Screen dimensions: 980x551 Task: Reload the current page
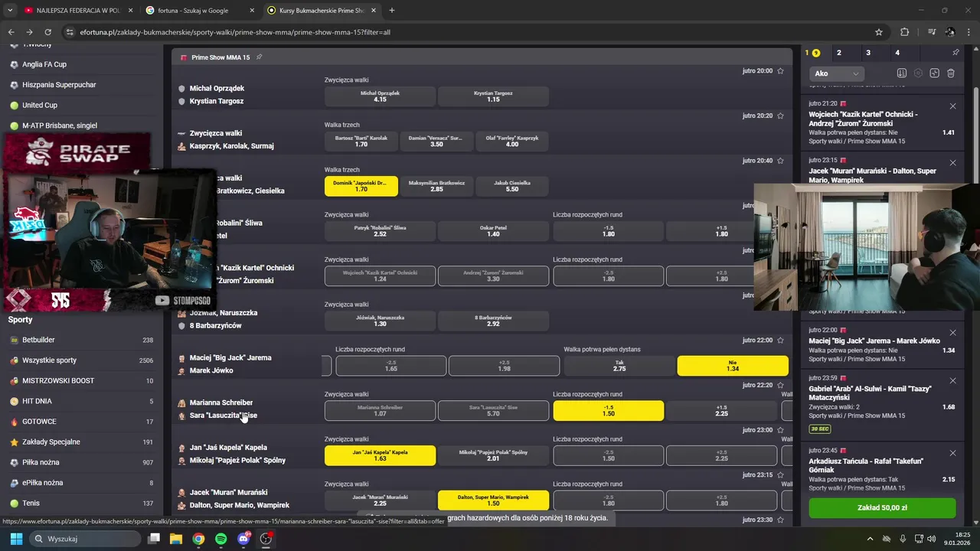[x=48, y=32]
